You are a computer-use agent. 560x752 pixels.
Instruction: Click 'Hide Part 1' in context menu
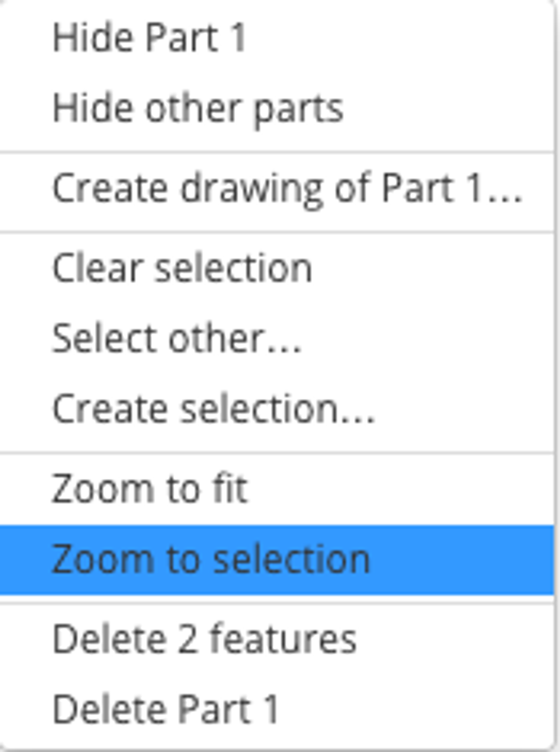[x=149, y=38]
